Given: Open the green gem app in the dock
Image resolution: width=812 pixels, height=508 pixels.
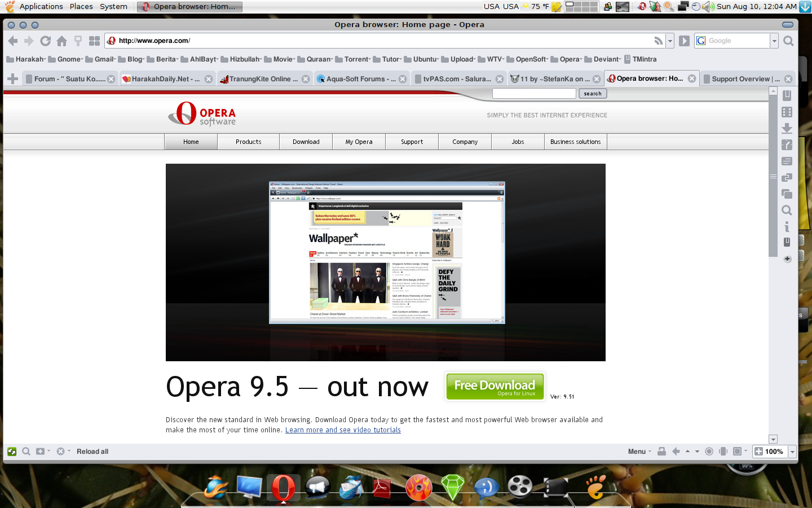Looking at the screenshot, I should coord(452,487).
